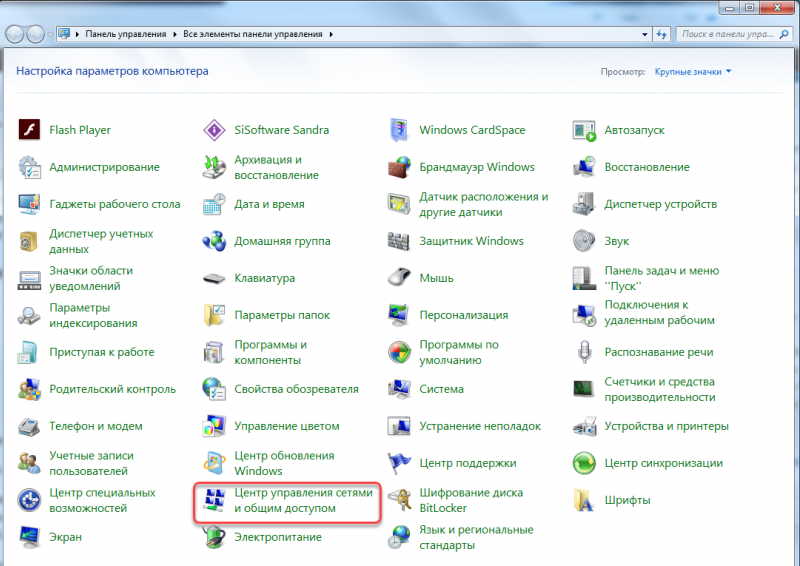This screenshot has width=800, height=566.
Task: Open Программы по умолчанию link
Action: pyautogui.click(x=459, y=352)
